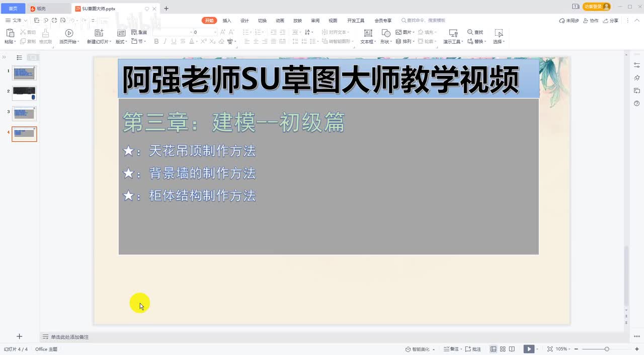Toggle the slide thumbnail view in sidebar
The width and height of the screenshot is (644, 355).
pos(33,57)
